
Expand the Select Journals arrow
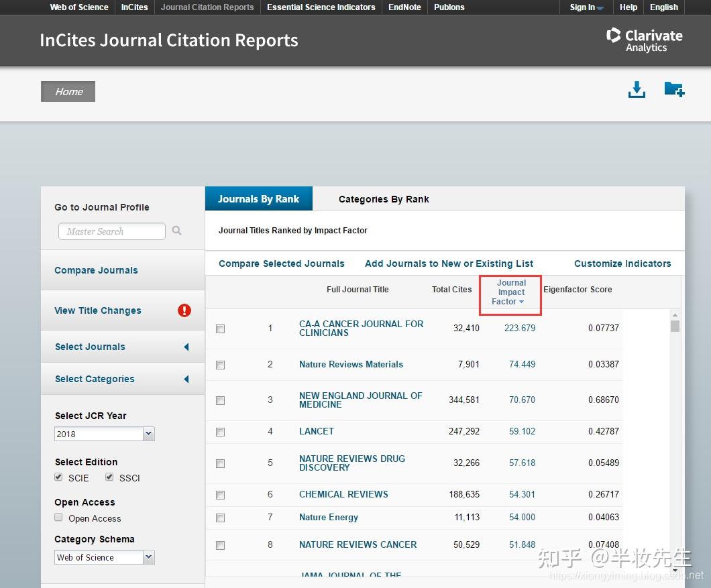click(186, 347)
